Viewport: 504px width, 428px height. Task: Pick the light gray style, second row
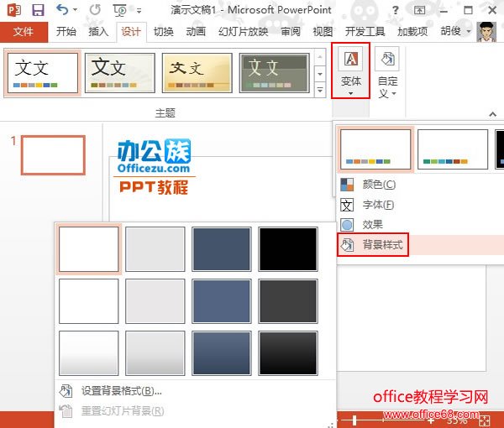pyautogui.click(x=155, y=301)
